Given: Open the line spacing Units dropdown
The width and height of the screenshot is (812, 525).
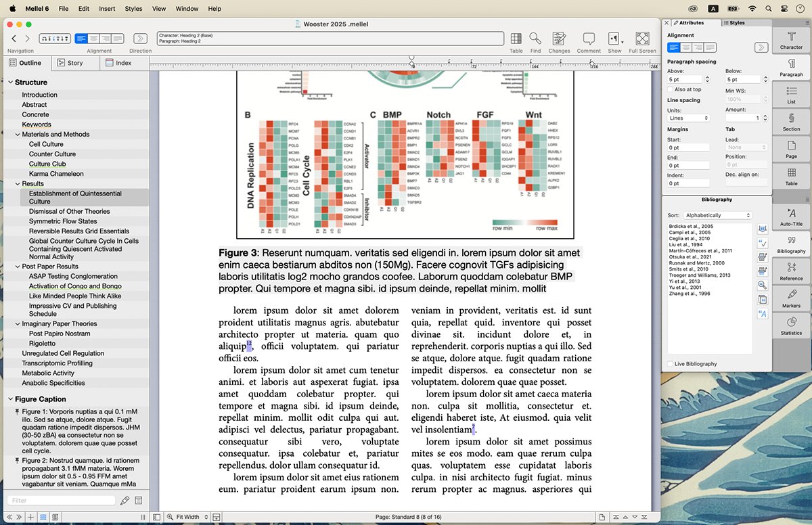Looking at the screenshot, I should pyautogui.click(x=688, y=118).
